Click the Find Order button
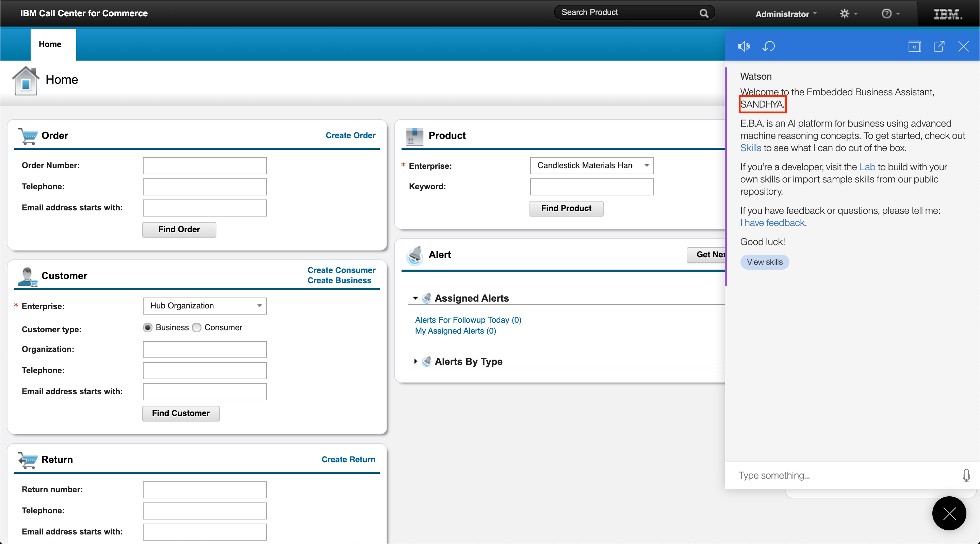This screenshot has height=544, width=980. pyautogui.click(x=179, y=229)
